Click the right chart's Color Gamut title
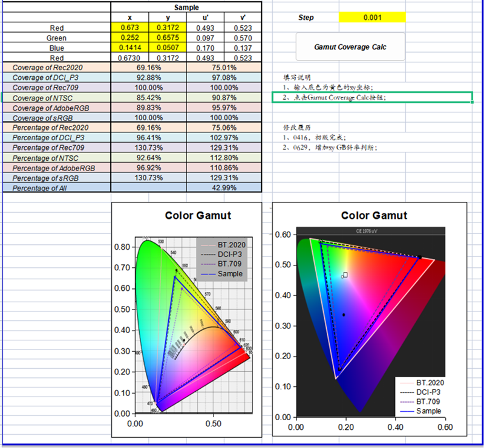484x448 pixels. pyautogui.click(x=374, y=215)
